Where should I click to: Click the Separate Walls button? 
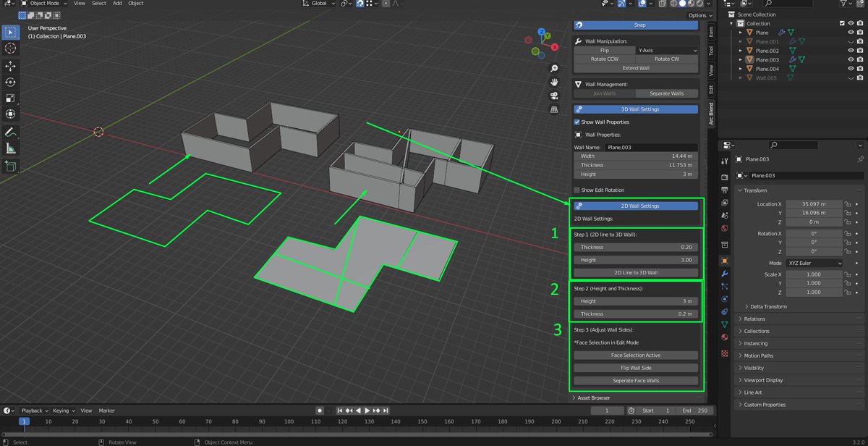[x=667, y=93]
